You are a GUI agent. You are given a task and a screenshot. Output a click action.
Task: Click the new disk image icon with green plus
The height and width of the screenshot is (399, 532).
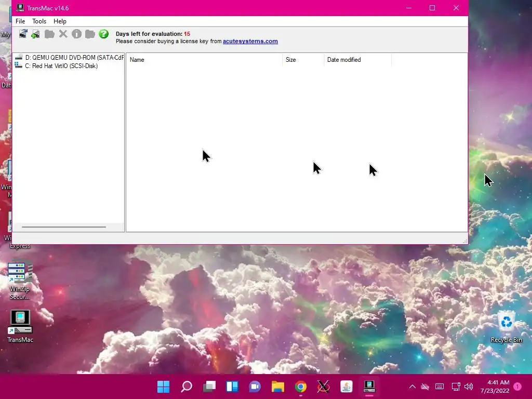35,34
